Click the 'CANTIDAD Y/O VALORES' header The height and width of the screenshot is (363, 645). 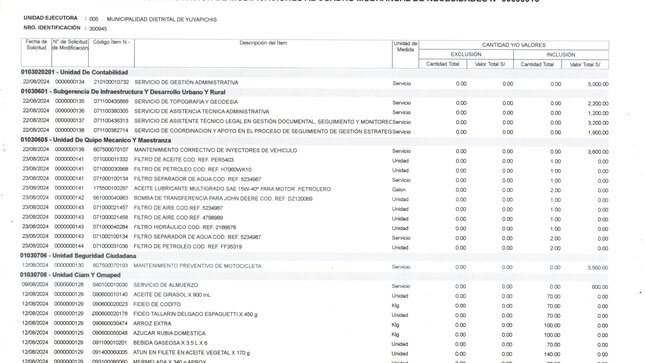click(513, 45)
